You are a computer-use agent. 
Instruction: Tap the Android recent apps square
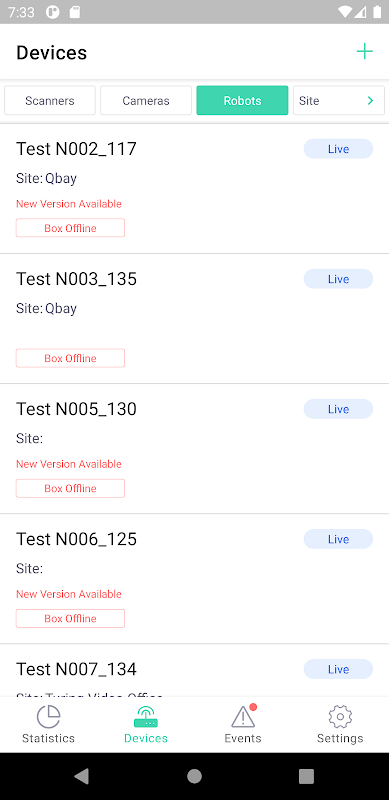coord(306,776)
